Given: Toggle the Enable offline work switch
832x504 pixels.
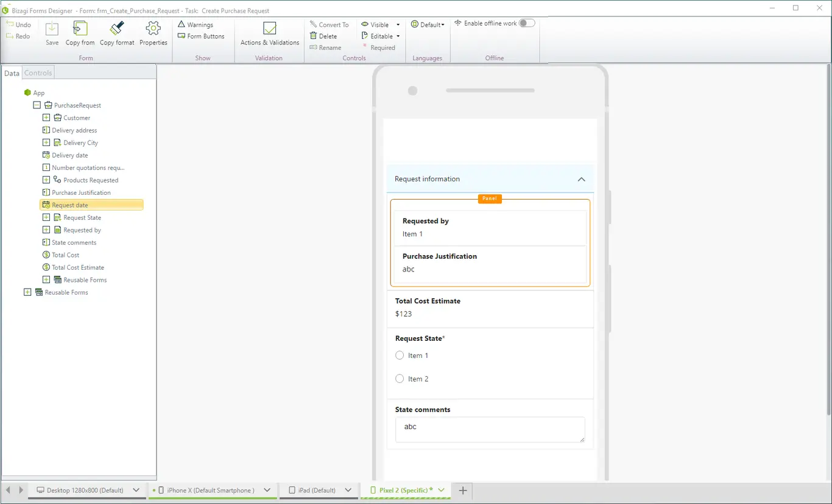Looking at the screenshot, I should tap(527, 23).
